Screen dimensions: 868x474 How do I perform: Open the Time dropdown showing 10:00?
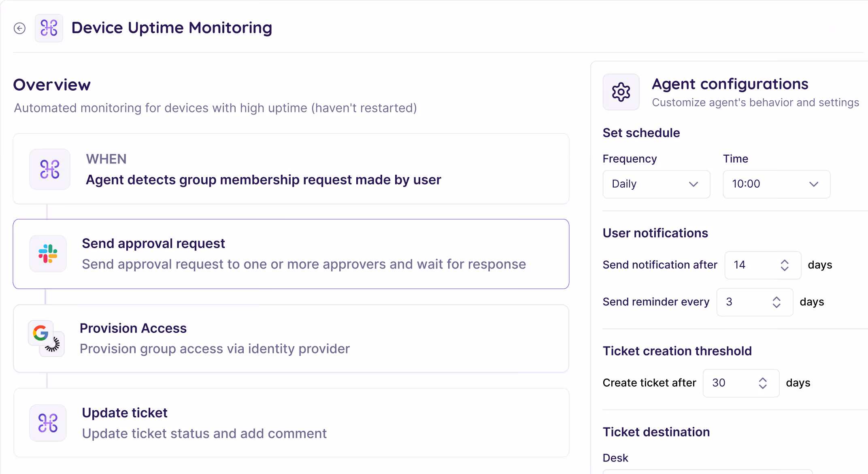point(776,184)
